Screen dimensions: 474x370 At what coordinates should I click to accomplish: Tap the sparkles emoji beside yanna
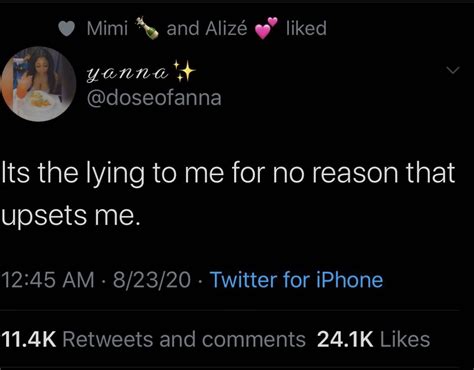pos(184,71)
